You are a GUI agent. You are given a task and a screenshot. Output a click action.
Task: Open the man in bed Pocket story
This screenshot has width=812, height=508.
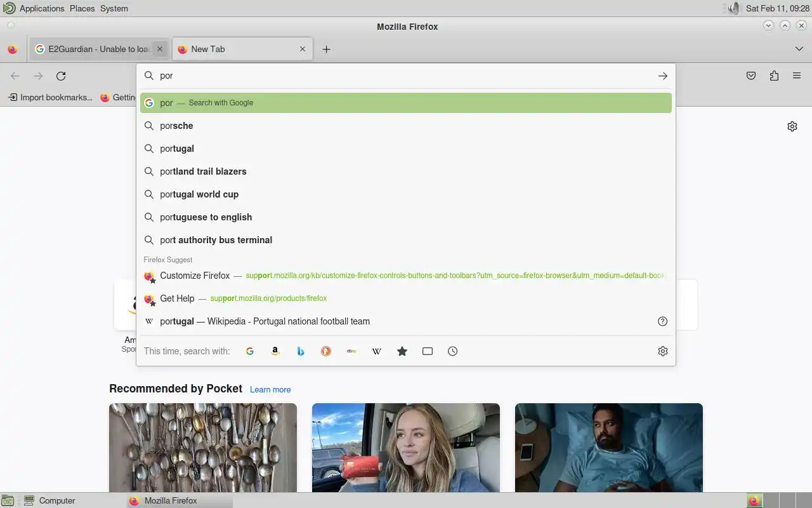[x=609, y=448]
